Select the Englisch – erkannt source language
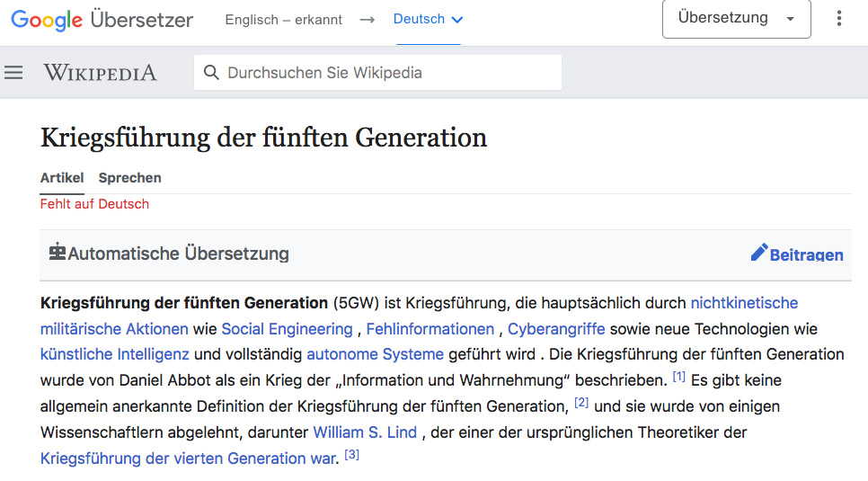868x481 pixels. (283, 20)
